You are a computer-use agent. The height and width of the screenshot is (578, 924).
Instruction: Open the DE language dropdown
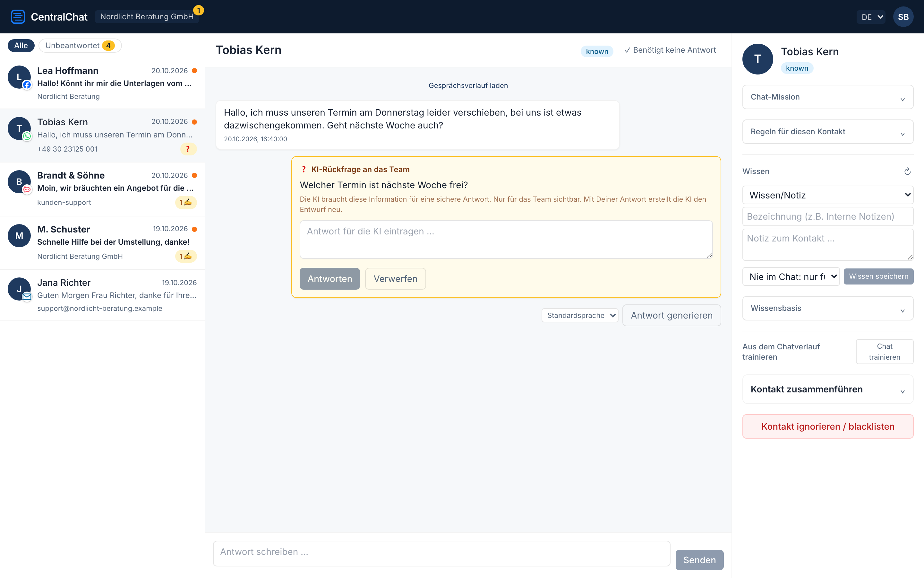click(x=870, y=17)
